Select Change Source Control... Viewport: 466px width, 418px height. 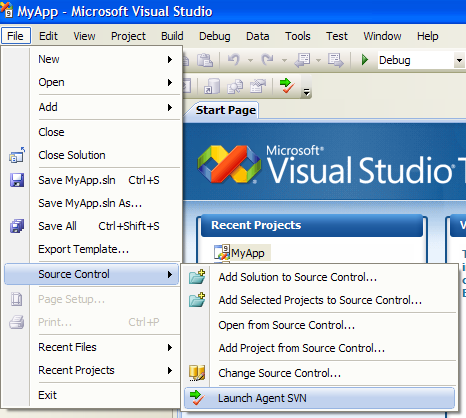[x=319, y=373]
